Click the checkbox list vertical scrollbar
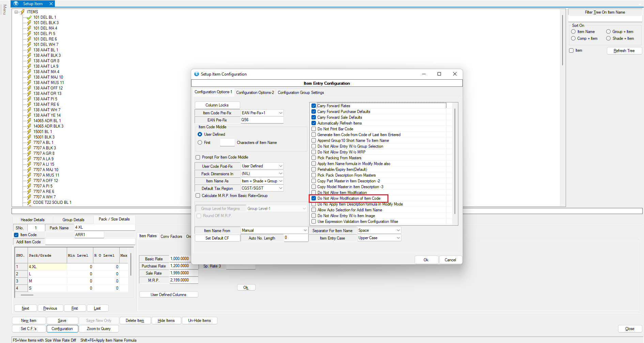This screenshot has height=343, width=644. (x=455, y=163)
